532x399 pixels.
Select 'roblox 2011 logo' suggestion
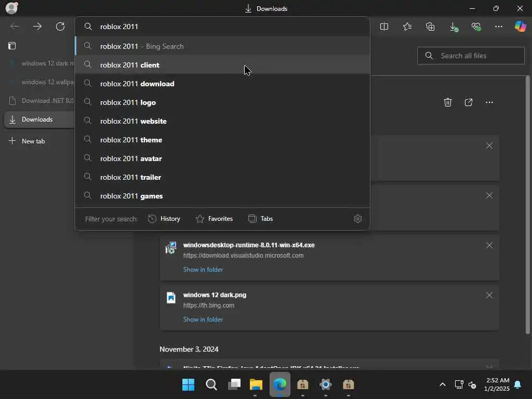click(x=222, y=102)
